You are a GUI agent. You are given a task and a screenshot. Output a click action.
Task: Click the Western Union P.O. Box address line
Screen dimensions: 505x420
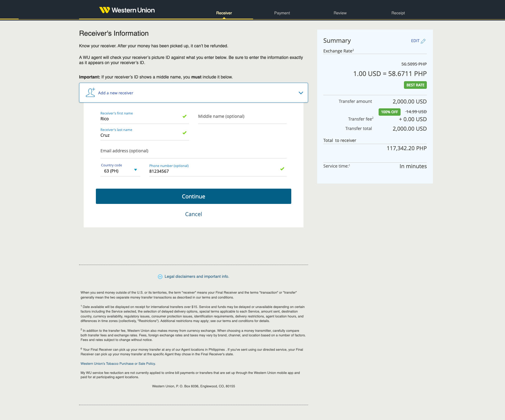point(194,386)
